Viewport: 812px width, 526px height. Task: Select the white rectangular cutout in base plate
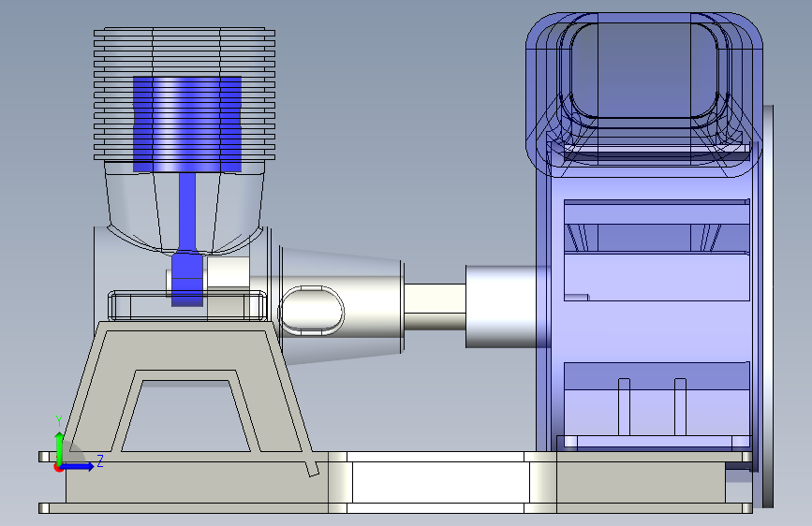pos(440,482)
